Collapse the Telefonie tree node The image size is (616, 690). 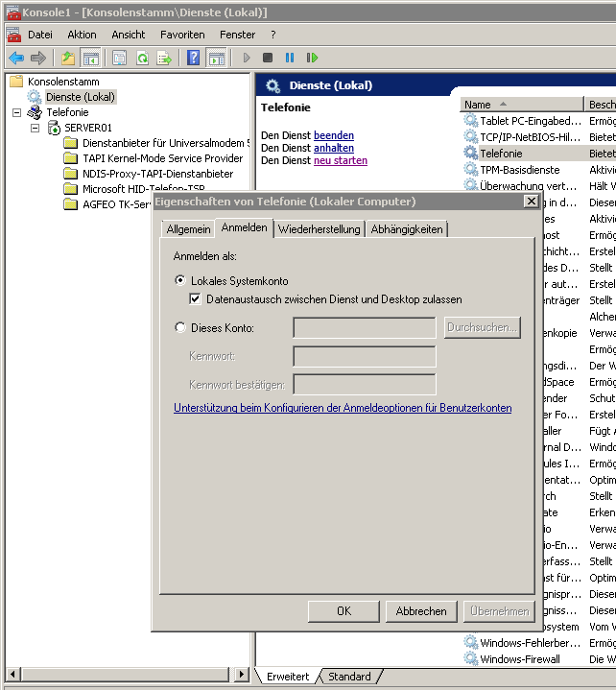click(16, 112)
